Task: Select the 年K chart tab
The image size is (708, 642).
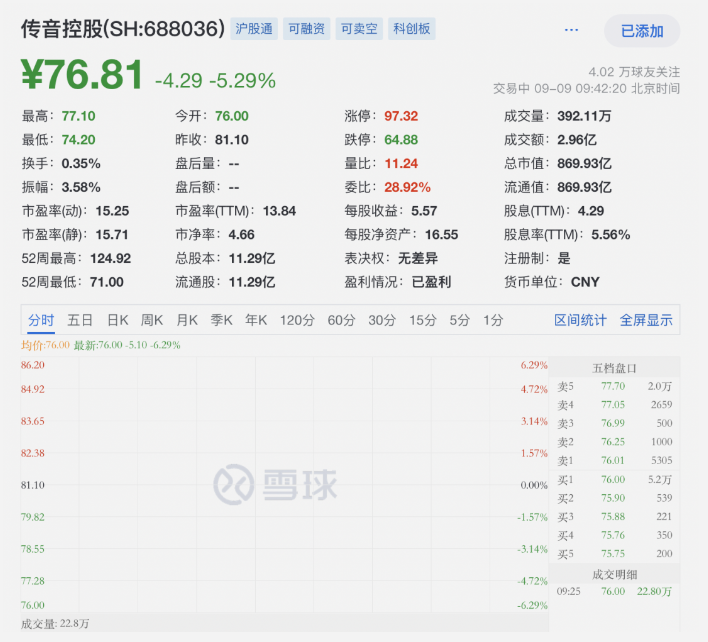Action: [256, 320]
